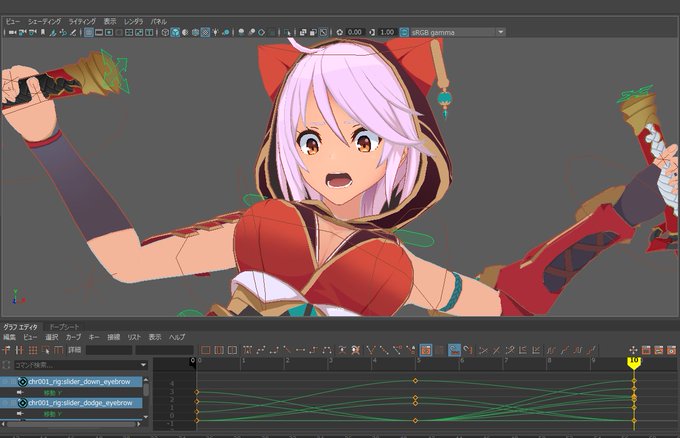Select chr001_rig:slider_dodge_eyebrow in outliner

(71, 403)
